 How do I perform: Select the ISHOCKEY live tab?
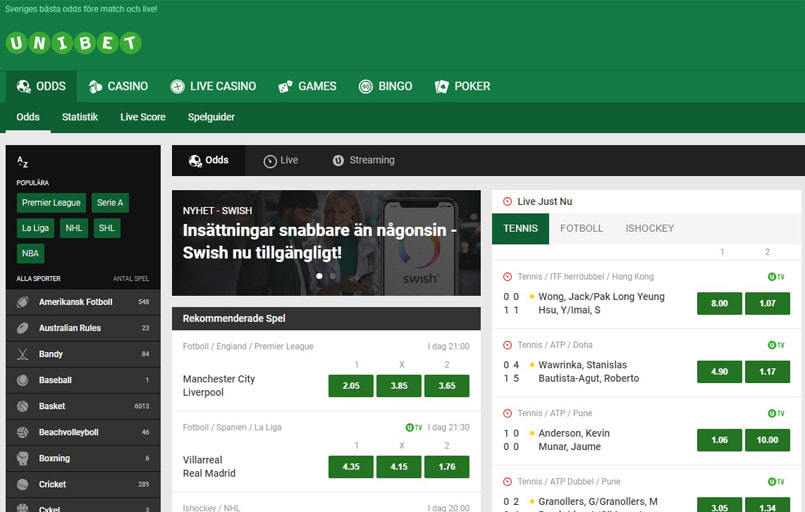[x=649, y=229]
